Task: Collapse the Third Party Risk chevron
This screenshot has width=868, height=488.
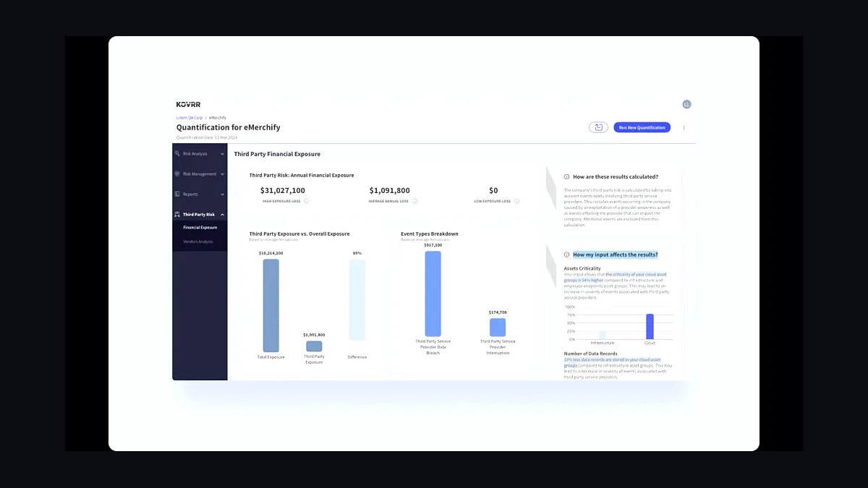Action: coord(222,215)
